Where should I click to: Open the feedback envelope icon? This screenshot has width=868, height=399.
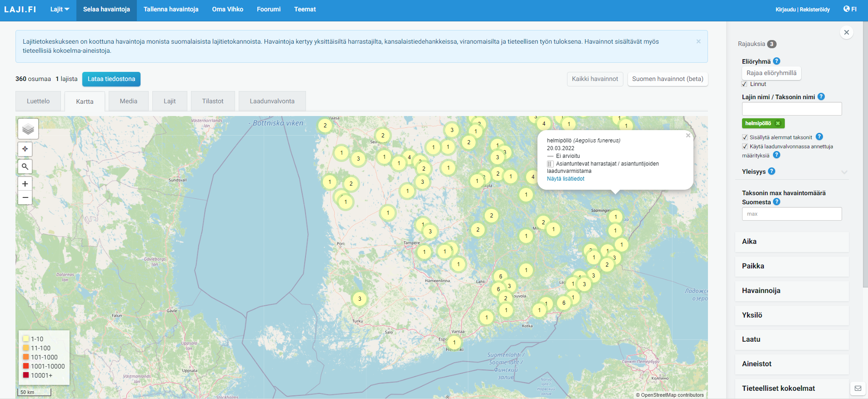(858, 389)
